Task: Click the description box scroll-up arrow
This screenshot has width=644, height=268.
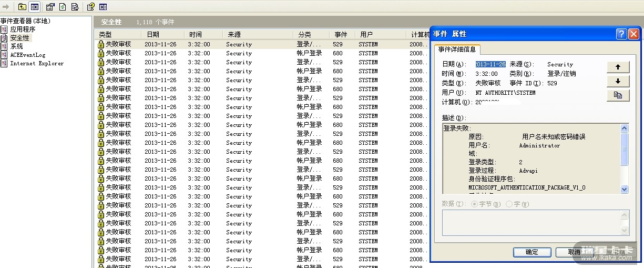Action: [625, 128]
